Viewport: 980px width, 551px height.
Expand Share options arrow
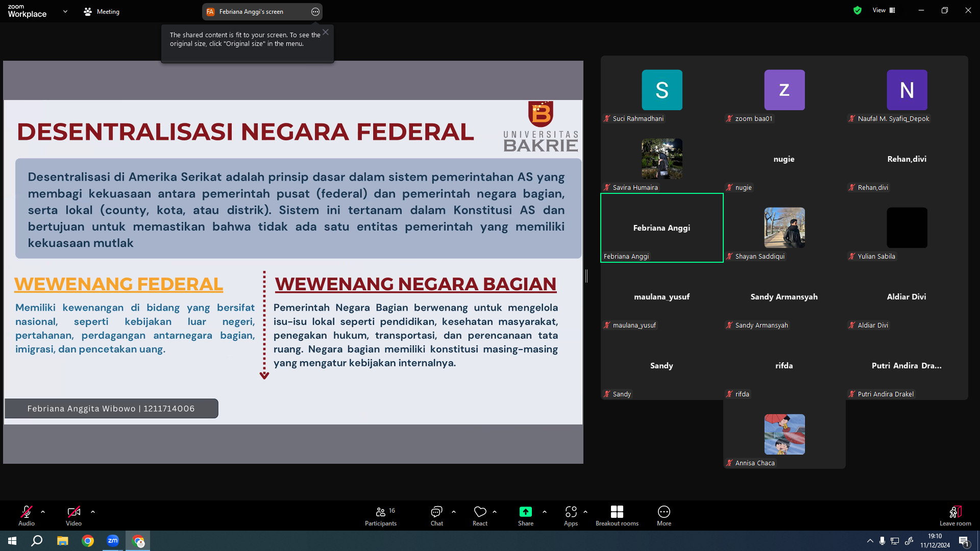pyautogui.click(x=545, y=512)
